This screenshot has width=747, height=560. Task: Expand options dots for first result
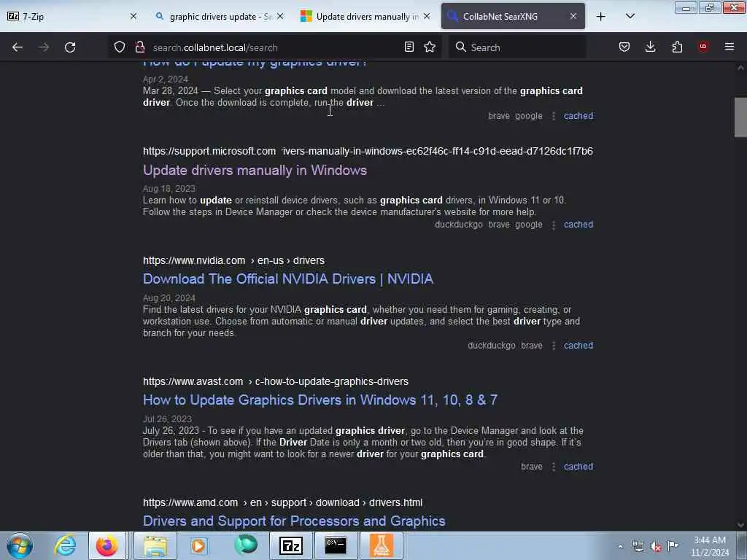coord(554,116)
